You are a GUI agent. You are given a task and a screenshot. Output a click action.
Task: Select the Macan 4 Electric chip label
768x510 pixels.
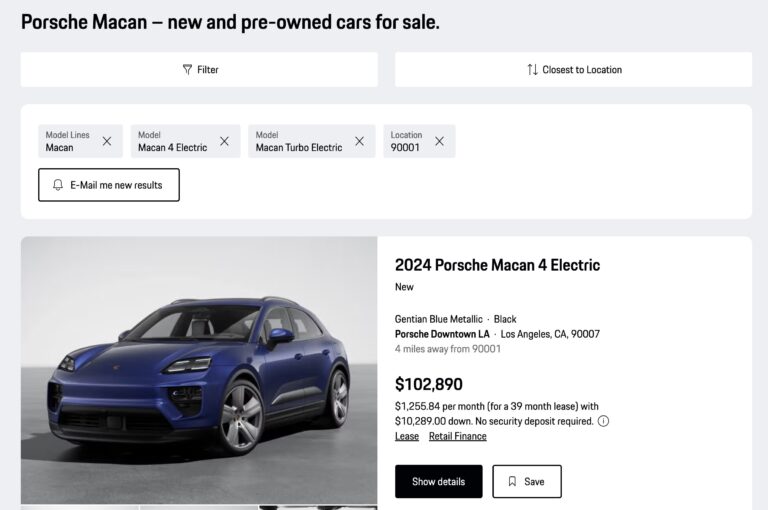[x=172, y=141]
